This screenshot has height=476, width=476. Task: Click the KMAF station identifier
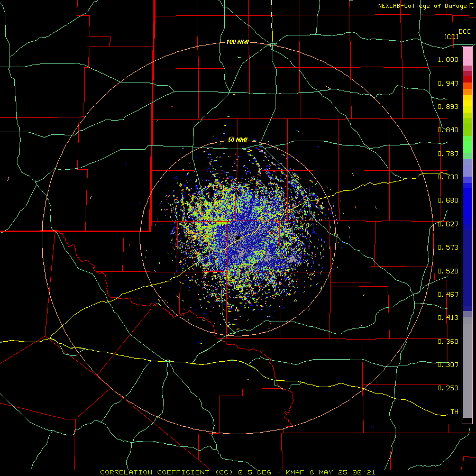pyautogui.click(x=296, y=472)
